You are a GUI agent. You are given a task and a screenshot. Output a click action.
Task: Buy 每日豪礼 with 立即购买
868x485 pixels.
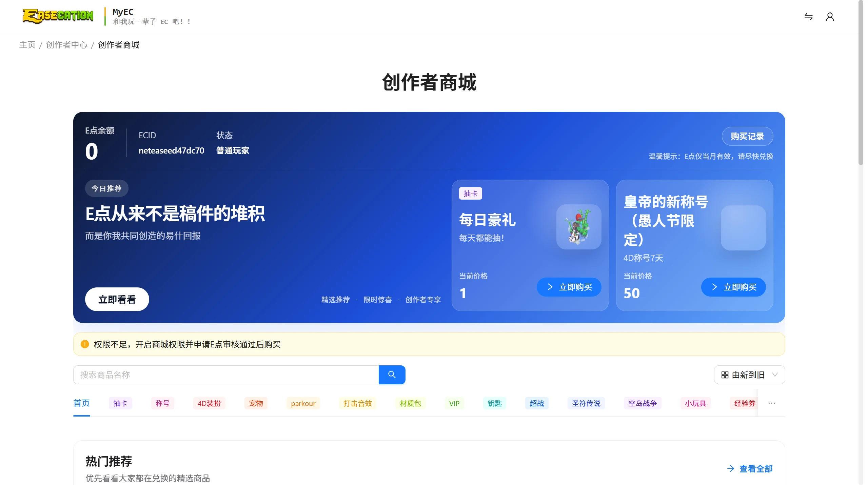tap(569, 287)
